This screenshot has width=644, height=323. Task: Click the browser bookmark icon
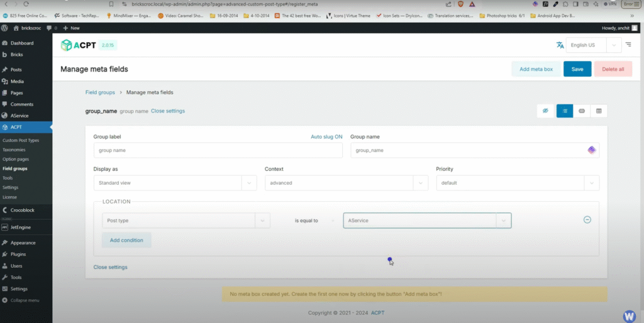[111, 4]
